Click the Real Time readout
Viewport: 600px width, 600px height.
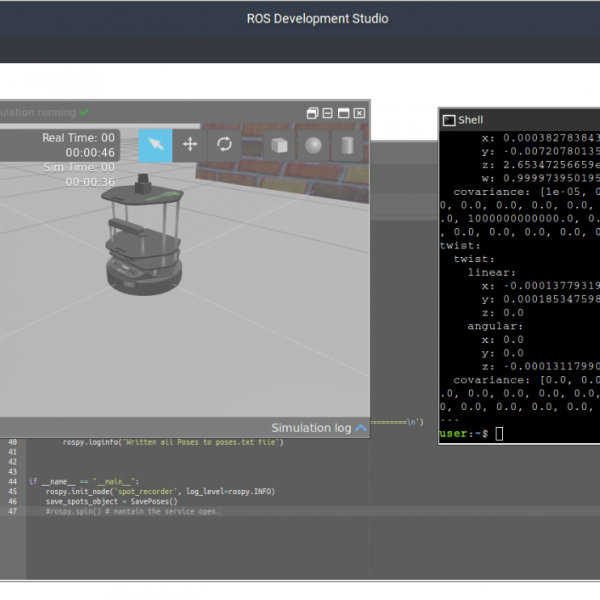[x=78, y=145]
